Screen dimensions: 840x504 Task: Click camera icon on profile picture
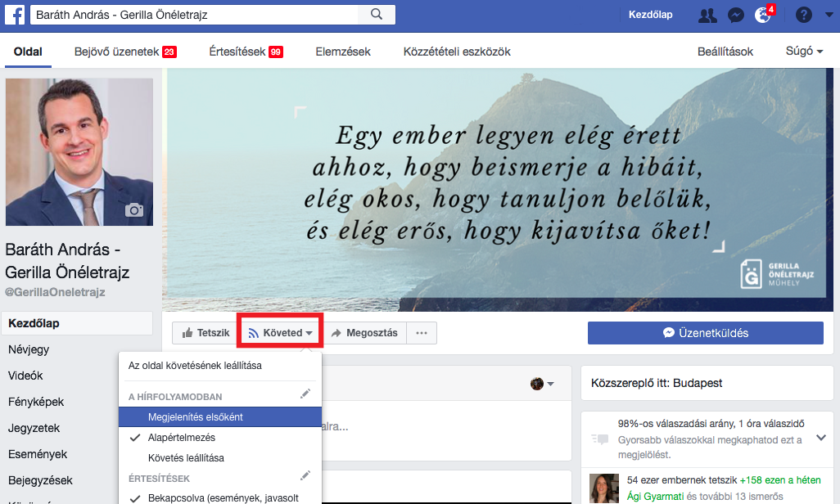[x=134, y=210]
